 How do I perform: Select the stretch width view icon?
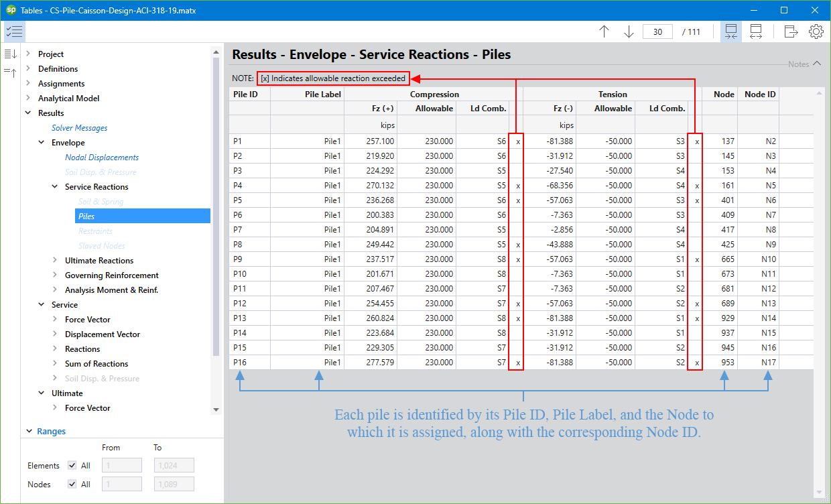pos(756,31)
